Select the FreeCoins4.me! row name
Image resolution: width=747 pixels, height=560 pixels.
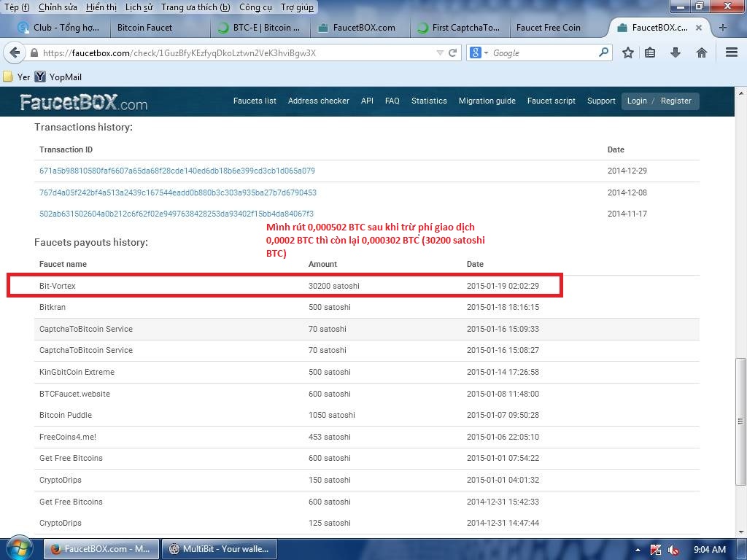pos(68,437)
